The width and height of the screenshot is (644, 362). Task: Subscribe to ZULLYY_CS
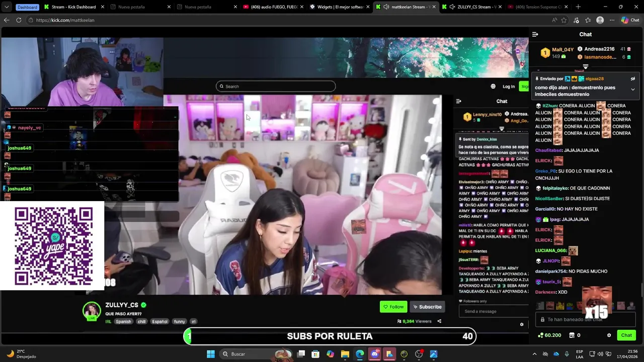point(428,307)
